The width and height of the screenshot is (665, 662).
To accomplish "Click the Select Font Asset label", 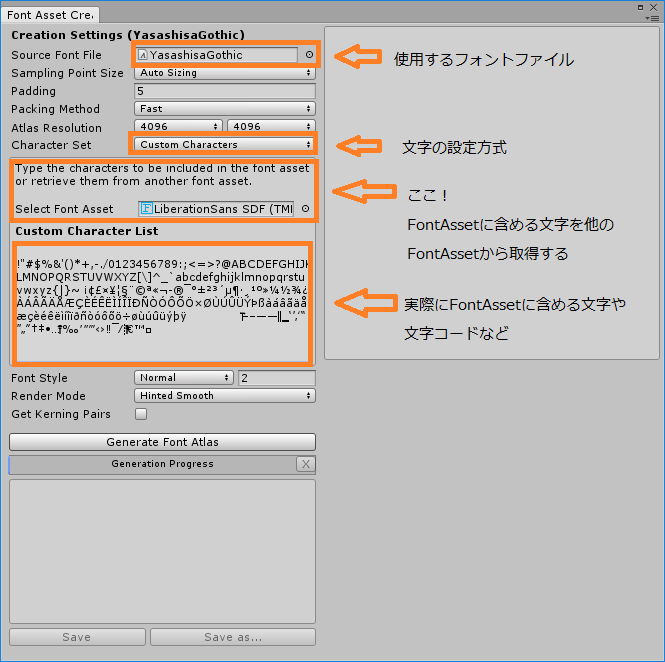I will [x=64, y=209].
